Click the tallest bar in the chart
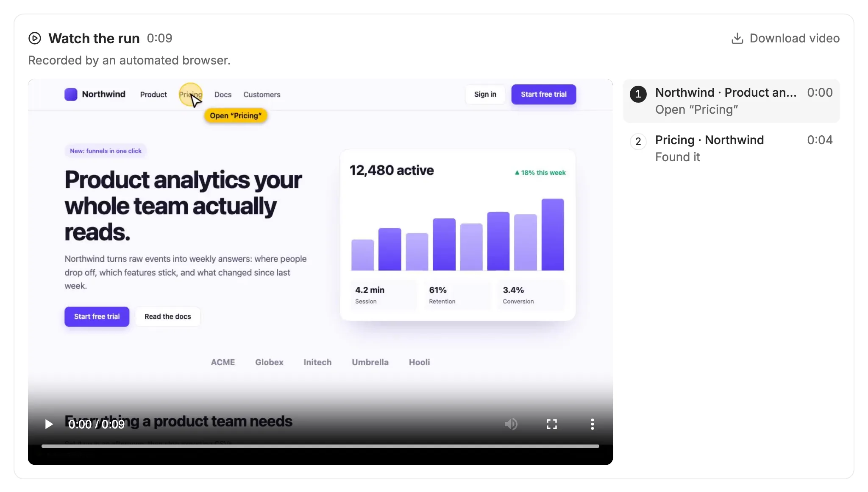Image resolution: width=868 pixels, height=492 pixels. point(553,235)
